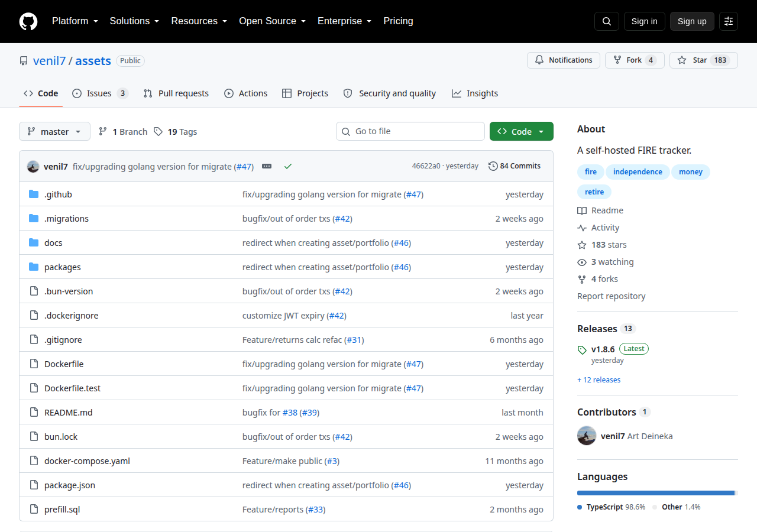
Task: Click venil7 avatar in latest commit row
Action: pos(33,166)
